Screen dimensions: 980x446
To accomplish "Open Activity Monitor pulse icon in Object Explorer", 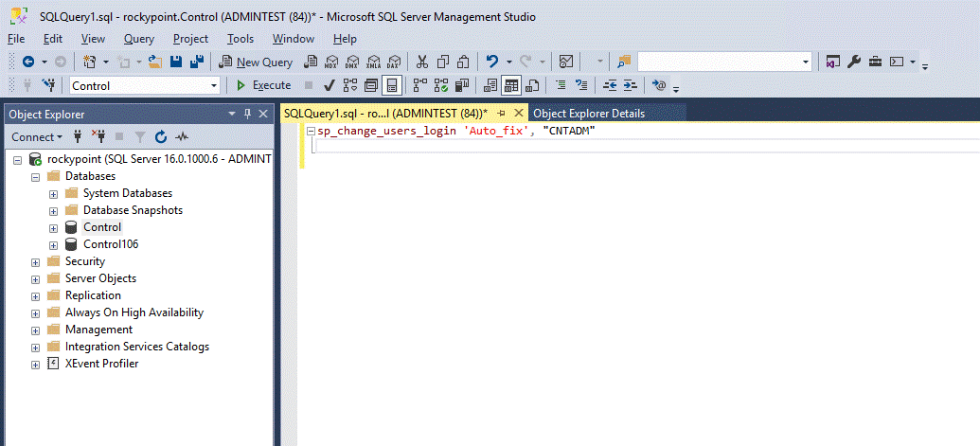I will tap(182, 136).
